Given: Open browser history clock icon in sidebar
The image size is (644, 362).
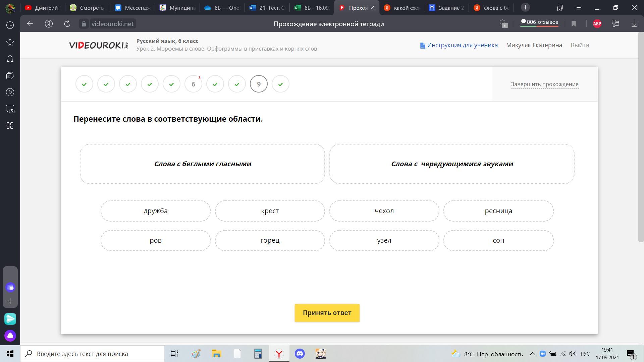Looking at the screenshot, I should pos(10,25).
